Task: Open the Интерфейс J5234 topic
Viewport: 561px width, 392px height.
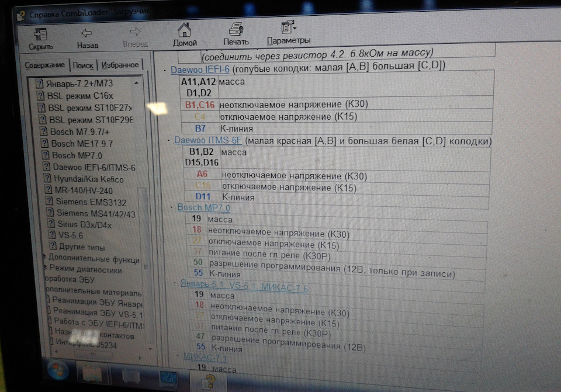Action: 86,344
